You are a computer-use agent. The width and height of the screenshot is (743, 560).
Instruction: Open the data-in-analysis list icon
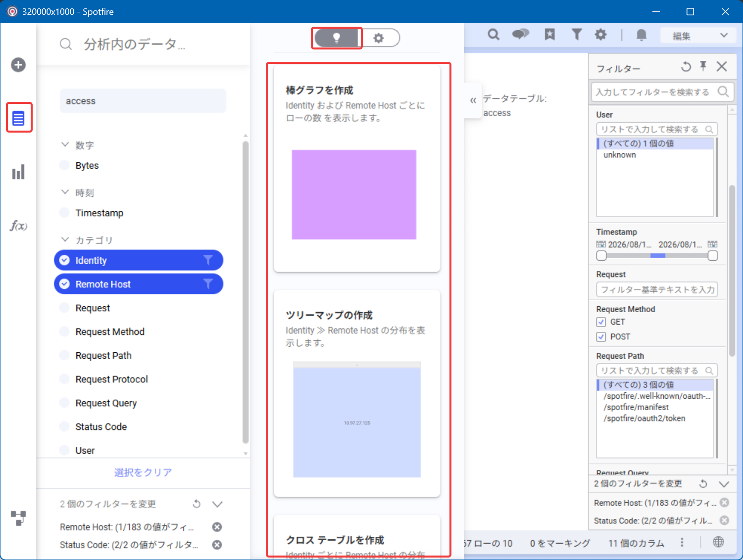coord(18,118)
